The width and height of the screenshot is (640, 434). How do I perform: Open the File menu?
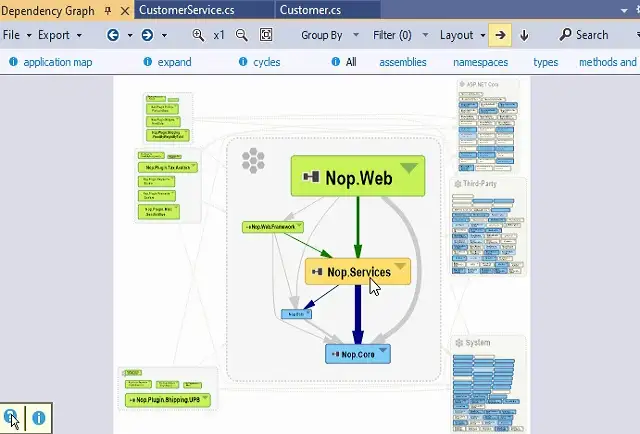tap(17, 35)
